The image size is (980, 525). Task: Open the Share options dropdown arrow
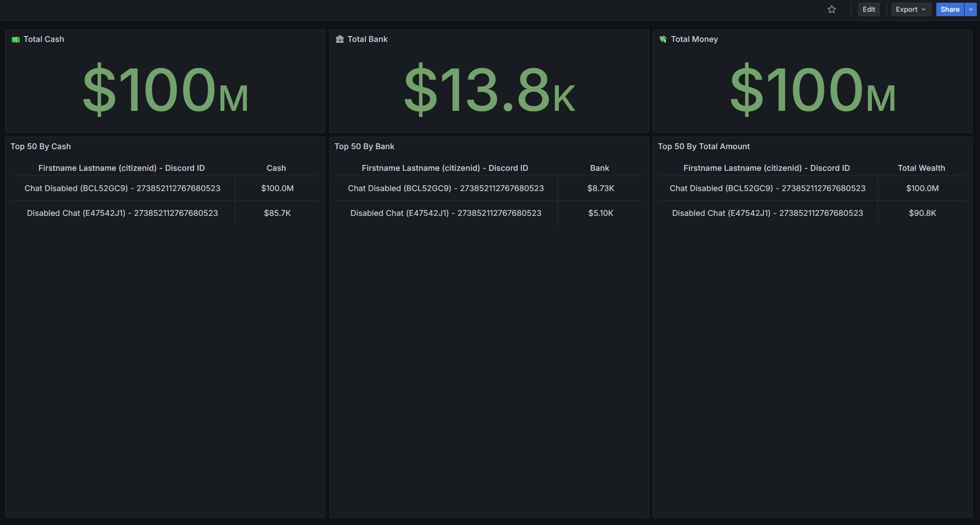pyautogui.click(x=971, y=9)
